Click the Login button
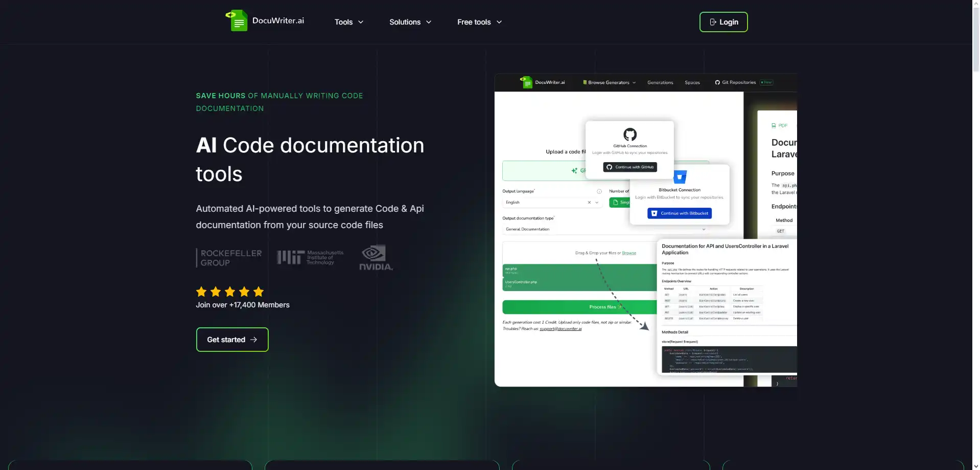The height and width of the screenshot is (470, 980). [x=724, y=22]
